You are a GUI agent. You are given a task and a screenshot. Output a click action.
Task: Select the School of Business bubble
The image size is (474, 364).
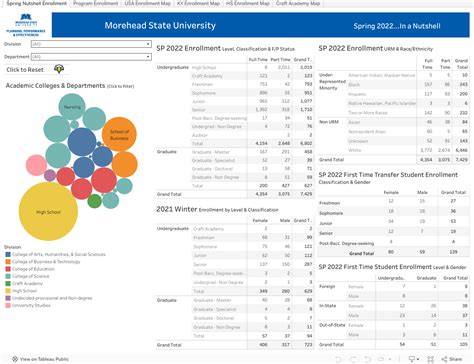119,135
